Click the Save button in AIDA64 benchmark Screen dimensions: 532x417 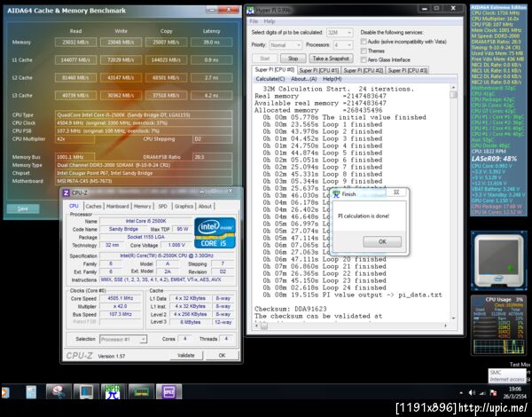[x=23, y=208]
